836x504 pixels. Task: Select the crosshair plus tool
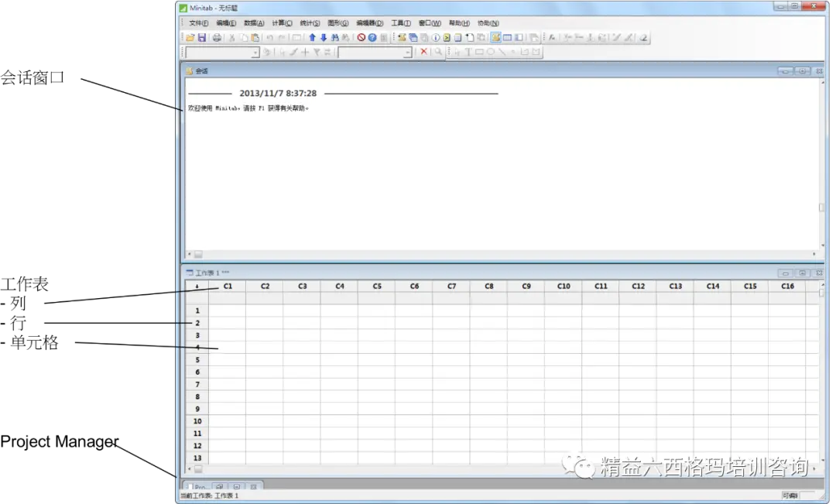[x=305, y=52]
